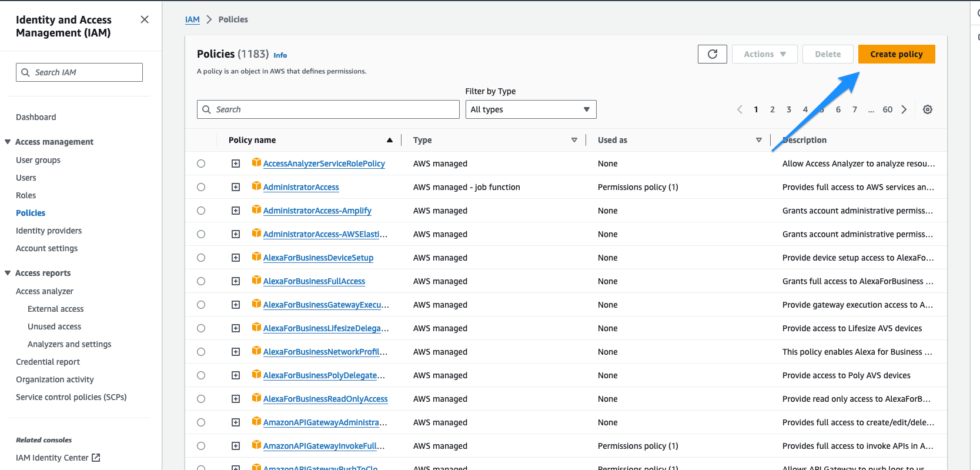Open Account settings in sidebar
This screenshot has width=980, height=470.
[x=46, y=248]
